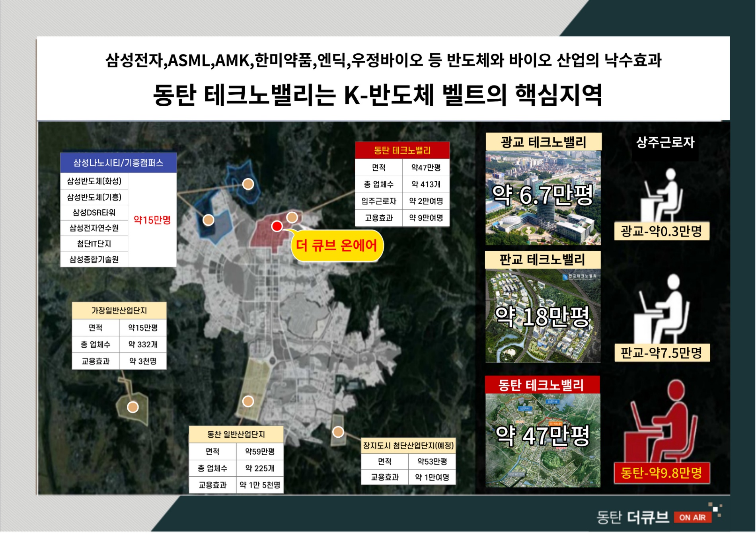Click the red dot marker for 더 큐브 온에어

pos(277,226)
